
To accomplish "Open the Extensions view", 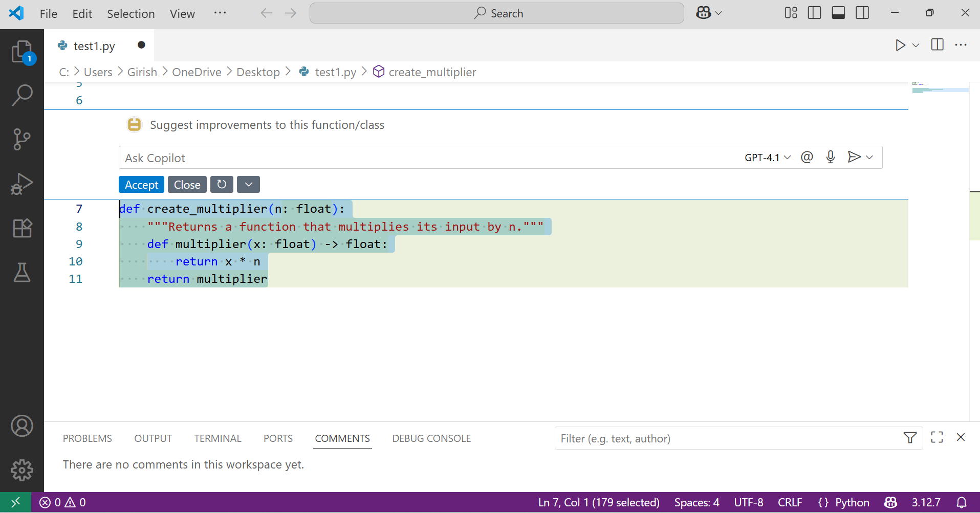I will (x=22, y=228).
